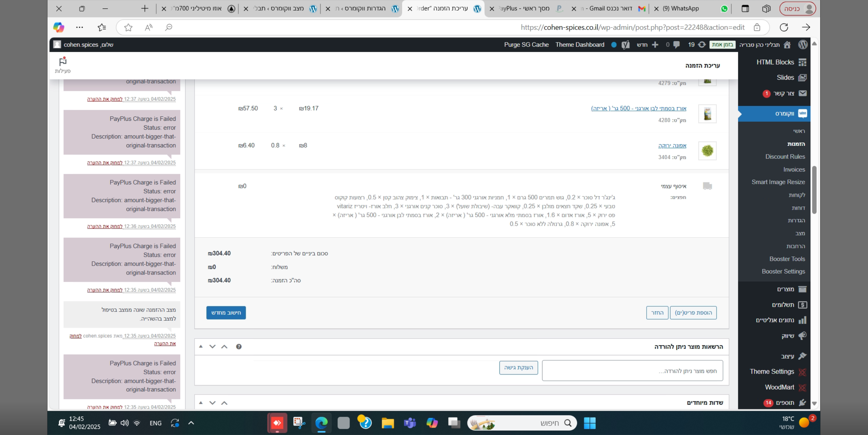Click the Grant access button
The height and width of the screenshot is (435, 868).
pyautogui.click(x=518, y=367)
